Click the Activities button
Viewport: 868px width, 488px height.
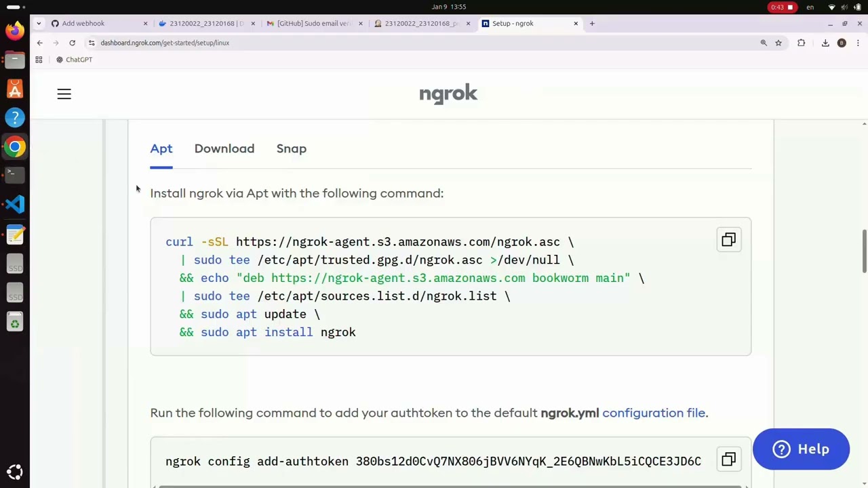[x=15, y=7]
